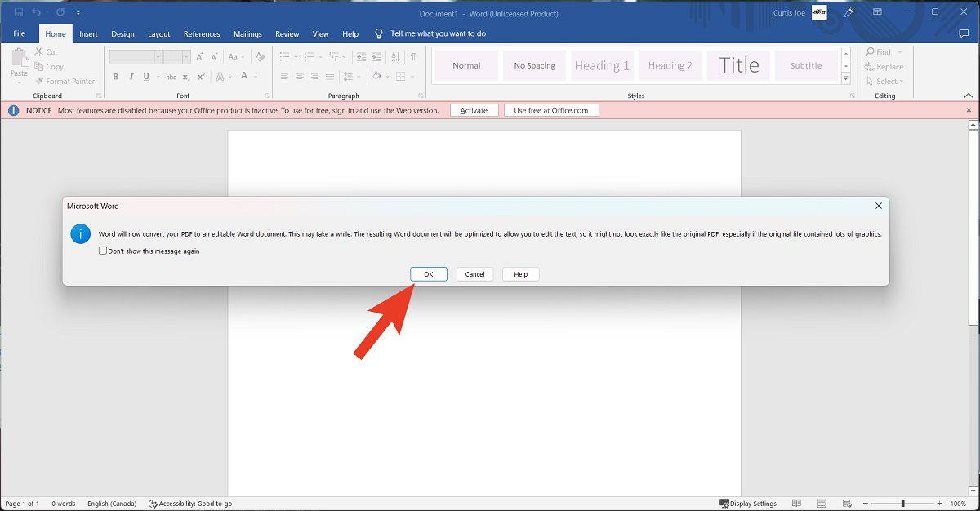
Task: Click the Redo icon in title bar
Action: pos(60,13)
